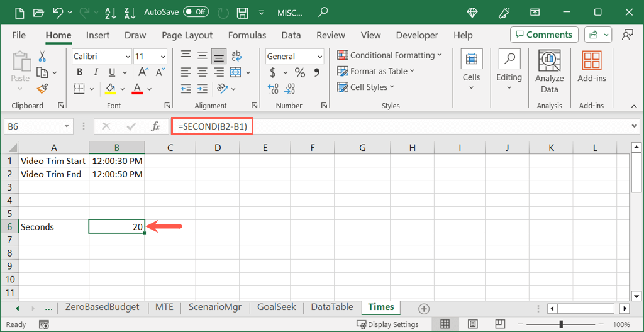Decrease decimal places
This screenshot has height=332, width=644.
coord(289,88)
